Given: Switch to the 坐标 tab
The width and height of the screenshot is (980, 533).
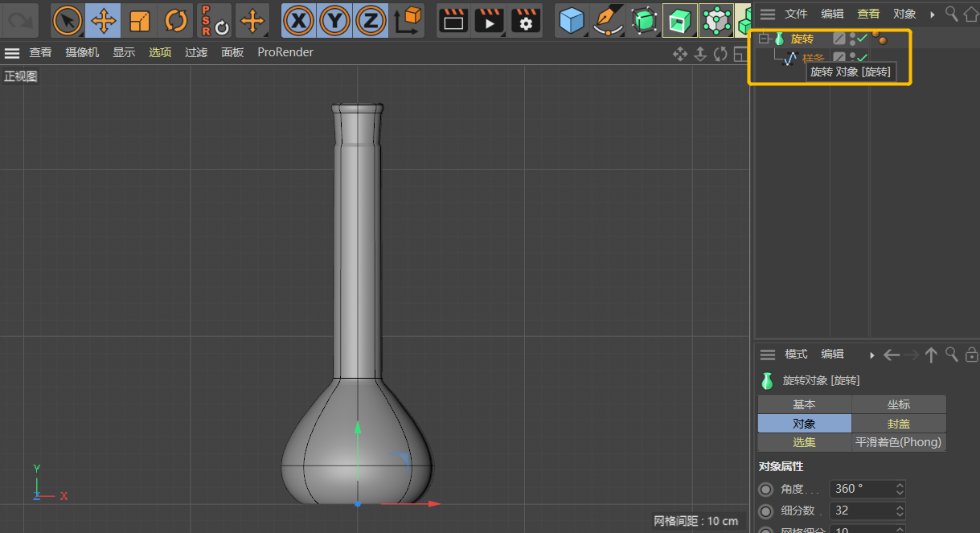Looking at the screenshot, I should click(899, 404).
